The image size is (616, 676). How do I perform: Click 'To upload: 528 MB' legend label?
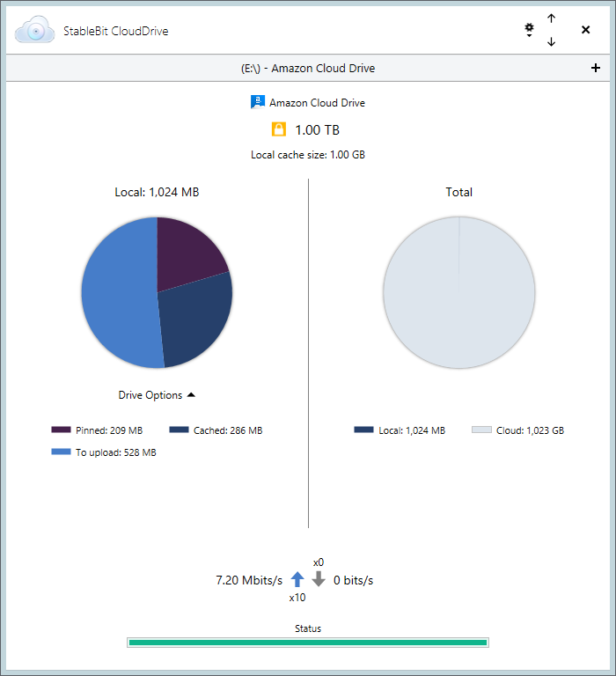116,452
